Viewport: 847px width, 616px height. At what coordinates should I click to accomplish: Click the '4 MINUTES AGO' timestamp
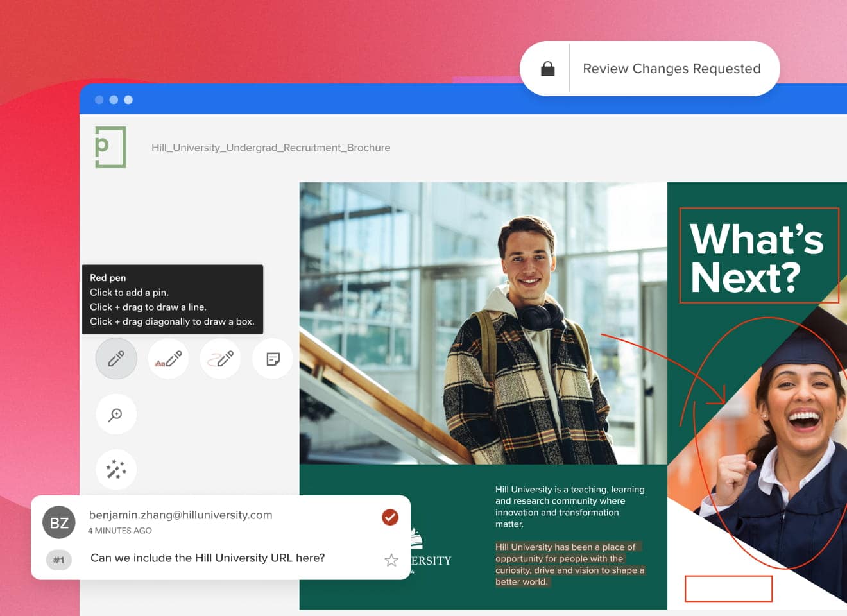pyautogui.click(x=120, y=531)
